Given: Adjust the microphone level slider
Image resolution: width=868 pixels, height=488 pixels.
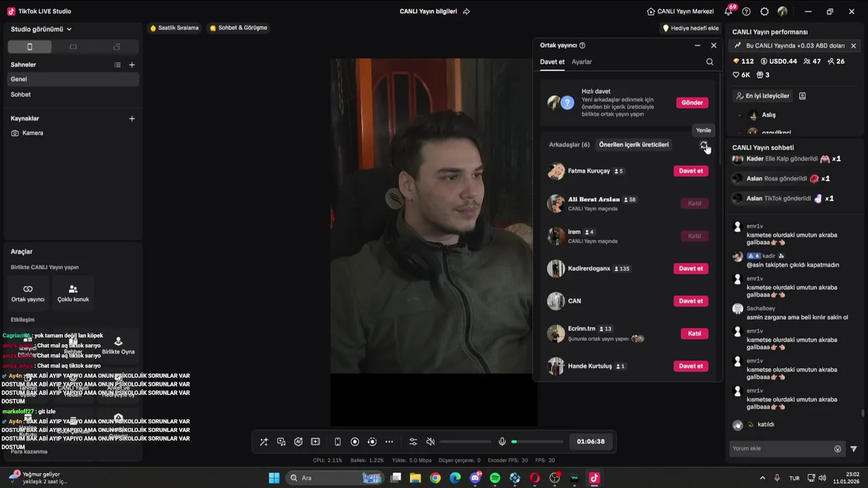Looking at the screenshot, I should pos(537,442).
